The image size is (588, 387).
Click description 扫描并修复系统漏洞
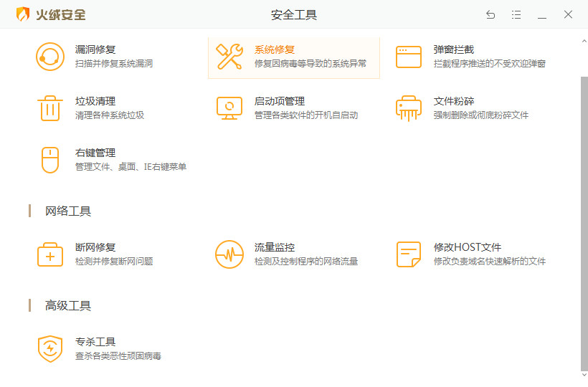pyautogui.click(x=114, y=64)
